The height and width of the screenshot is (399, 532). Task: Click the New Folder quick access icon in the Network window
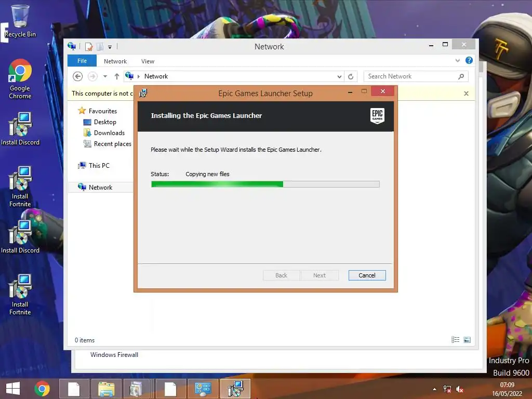[x=100, y=47]
